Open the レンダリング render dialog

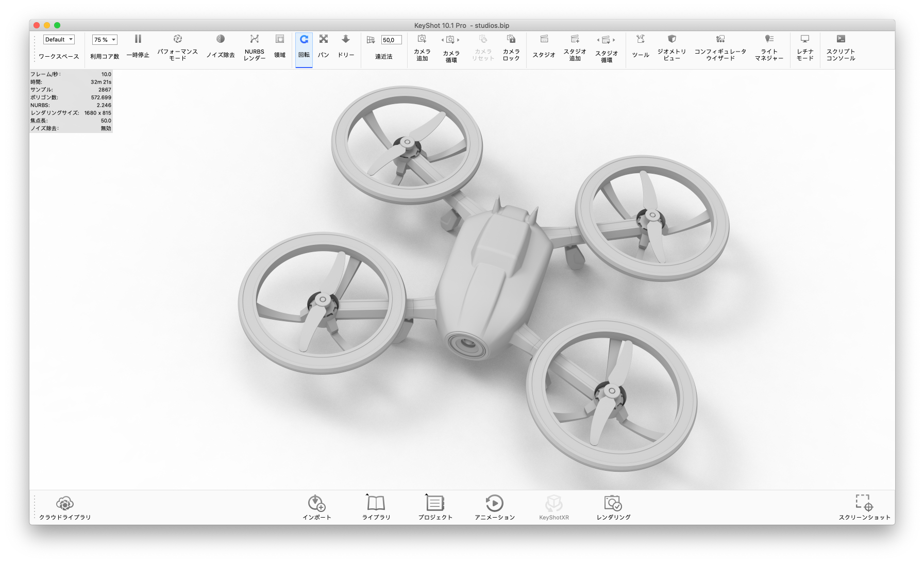(x=613, y=507)
